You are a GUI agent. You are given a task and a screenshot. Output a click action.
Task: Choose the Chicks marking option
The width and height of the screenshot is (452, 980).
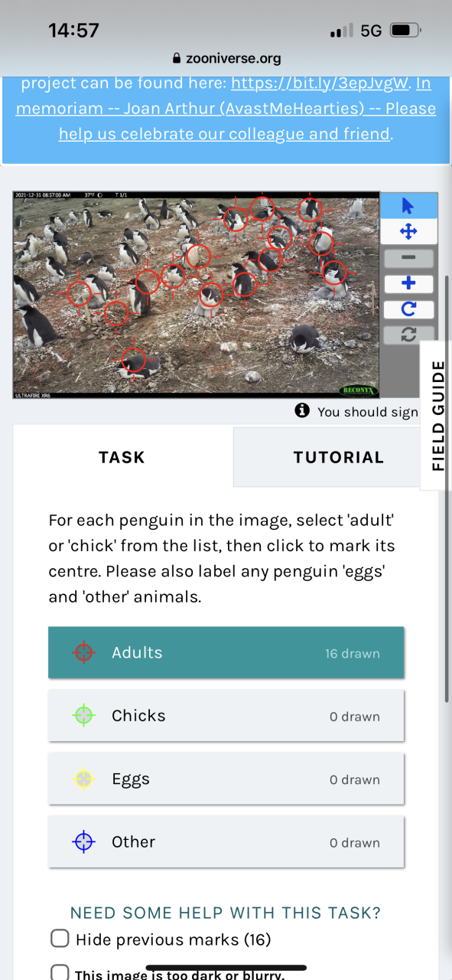[x=226, y=716]
